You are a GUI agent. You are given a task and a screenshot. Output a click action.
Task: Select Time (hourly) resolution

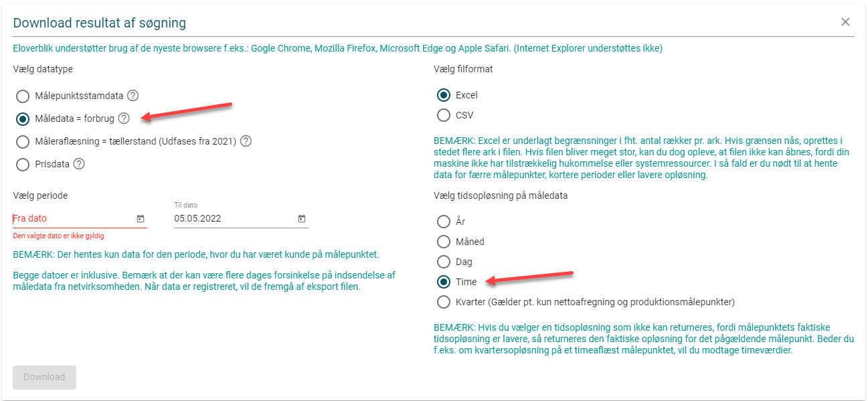pyautogui.click(x=443, y=282)
